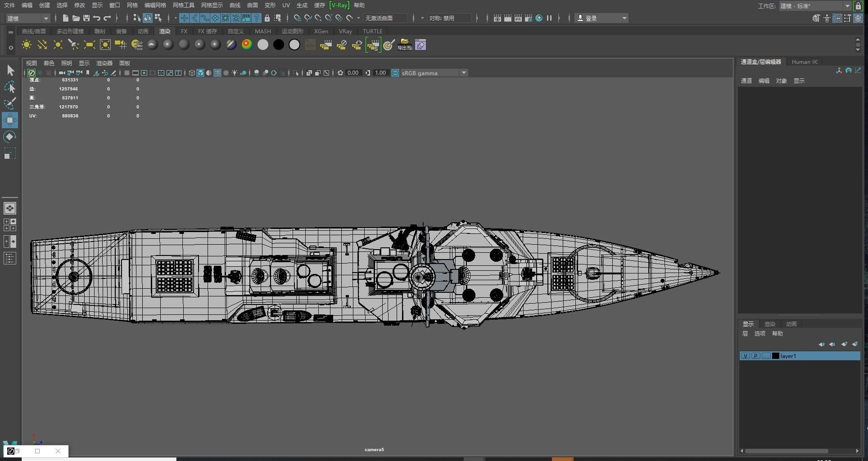Open the 编辑网格 menu
Viewport: 868px width, 461px height.
point(155,5)
